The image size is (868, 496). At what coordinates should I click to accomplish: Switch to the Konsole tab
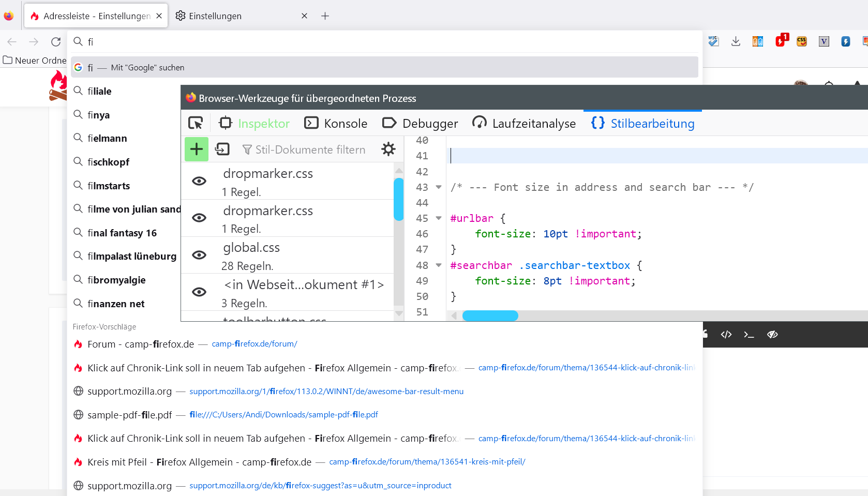point(336,124)
